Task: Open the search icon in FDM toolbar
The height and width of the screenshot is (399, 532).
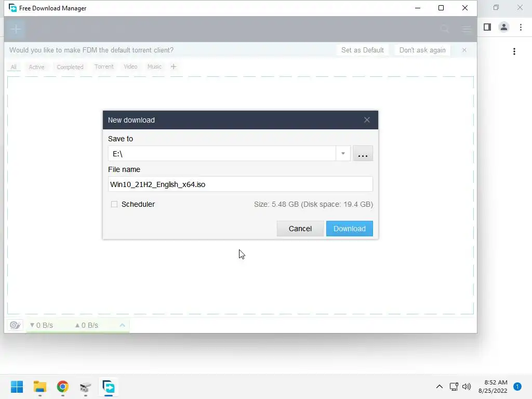Action: click(x=445, y=29)
